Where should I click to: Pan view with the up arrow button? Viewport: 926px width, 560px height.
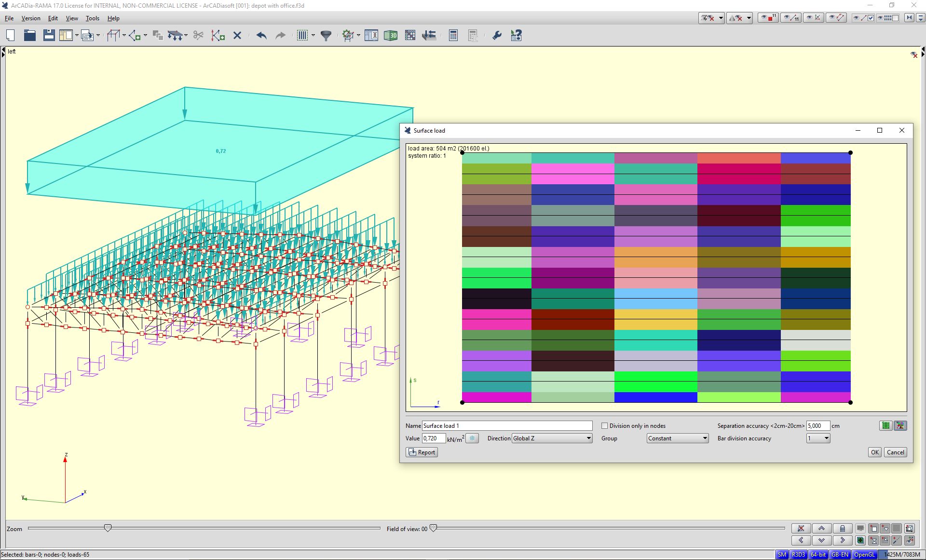pyautogui.click(x=821, y=528)
